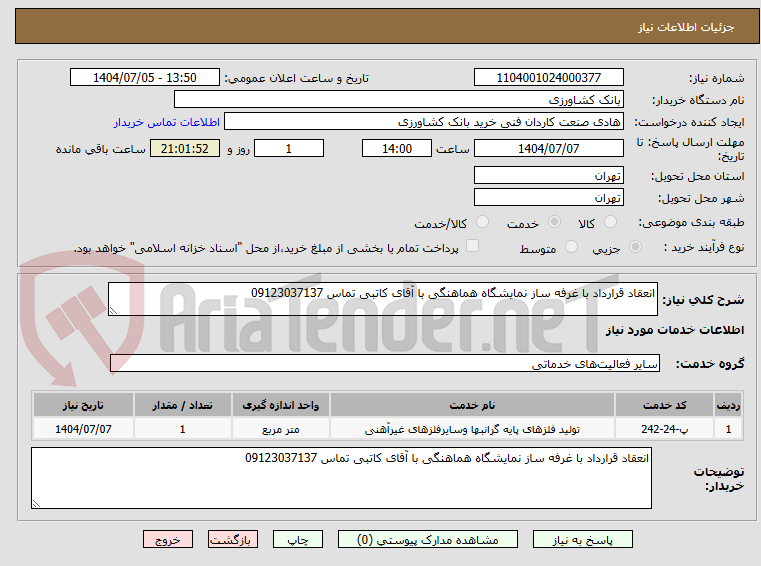This screenshot has width=761, height=566.
Task: Click the چاپ print button
Action: (x=298, y=539)
